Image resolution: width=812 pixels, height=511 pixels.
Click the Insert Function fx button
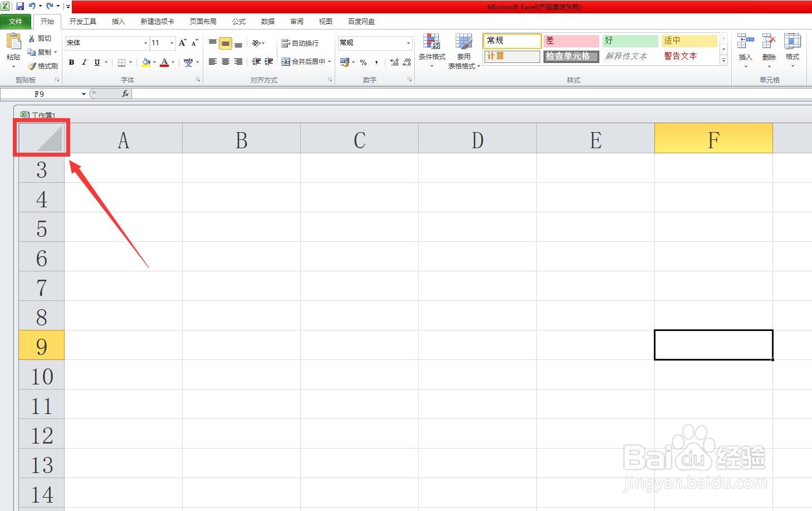(x=125, y=94)
